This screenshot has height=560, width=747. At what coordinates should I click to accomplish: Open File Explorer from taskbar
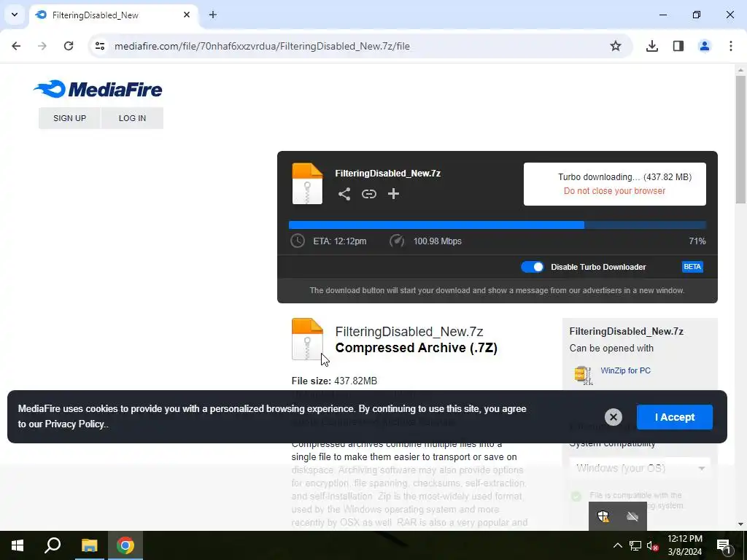(89, 545)
